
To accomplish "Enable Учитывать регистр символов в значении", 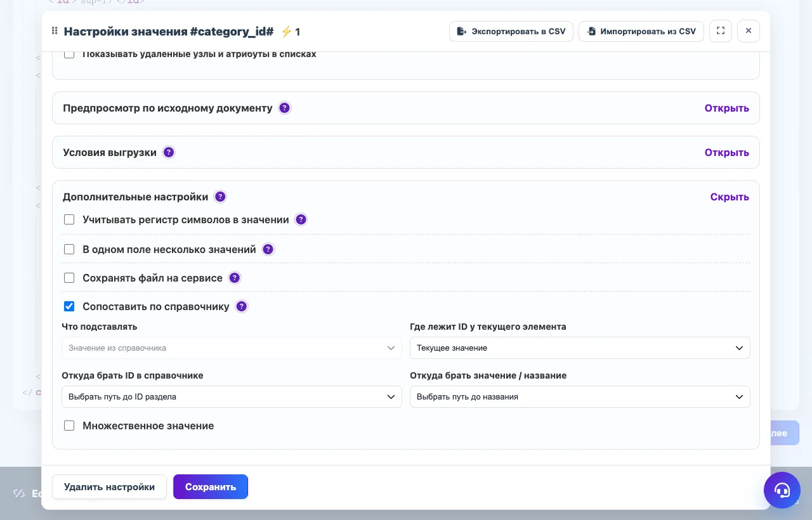I will coord(69,219).
